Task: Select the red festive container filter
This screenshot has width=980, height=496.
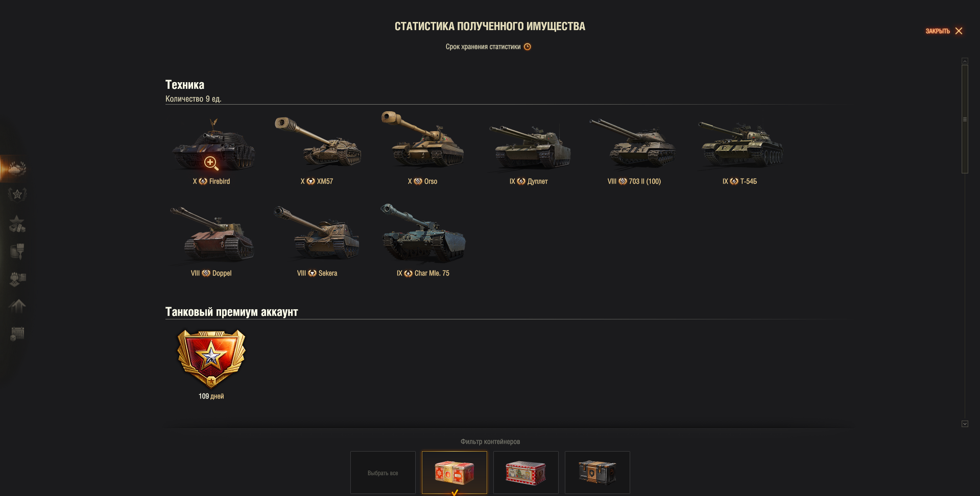Action: [x=455, y=472]
